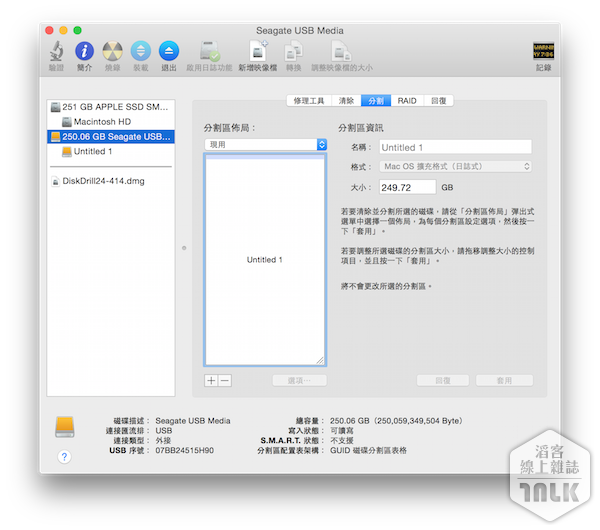Click the Burn (燒錄) disc icon
Viewport: 600px width, 530px height.
pos(112,51)
